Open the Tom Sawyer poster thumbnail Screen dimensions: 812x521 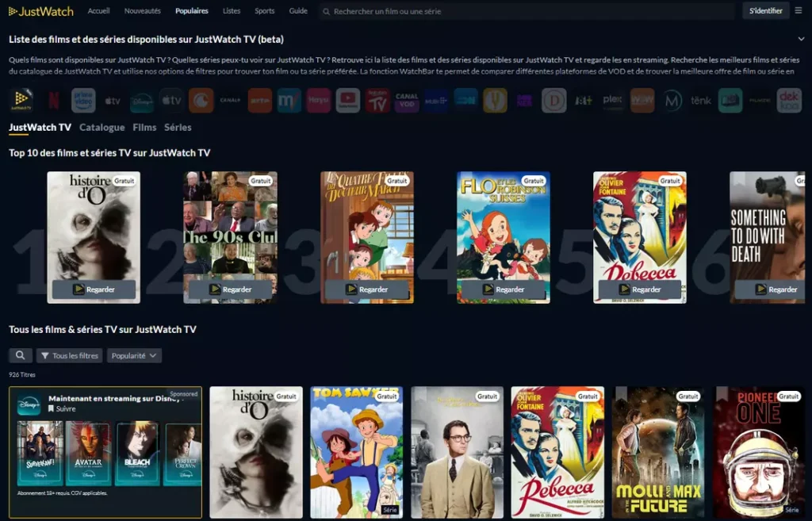click(x=356, y=452)
